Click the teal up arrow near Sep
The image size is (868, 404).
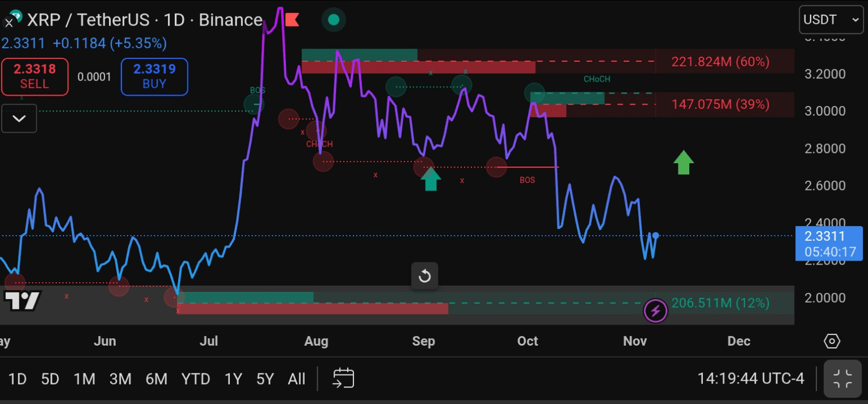(x=431, y=178)
